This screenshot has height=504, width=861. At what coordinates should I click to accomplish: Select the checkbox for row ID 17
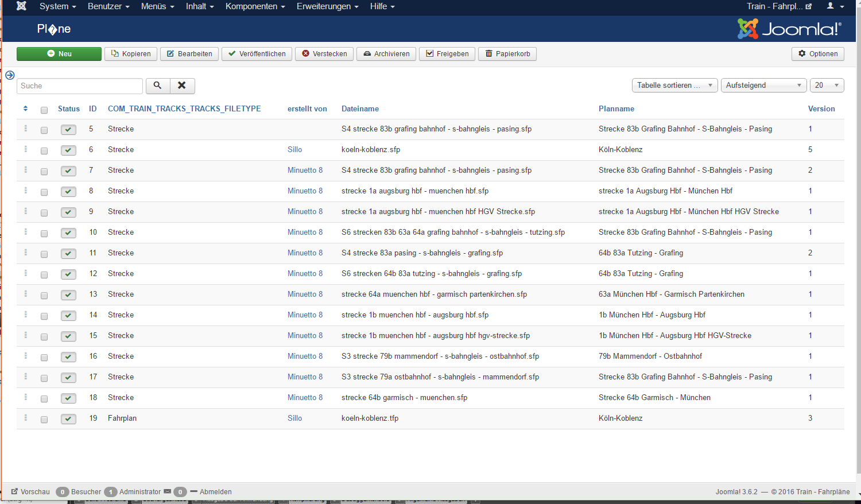(44, 378)
